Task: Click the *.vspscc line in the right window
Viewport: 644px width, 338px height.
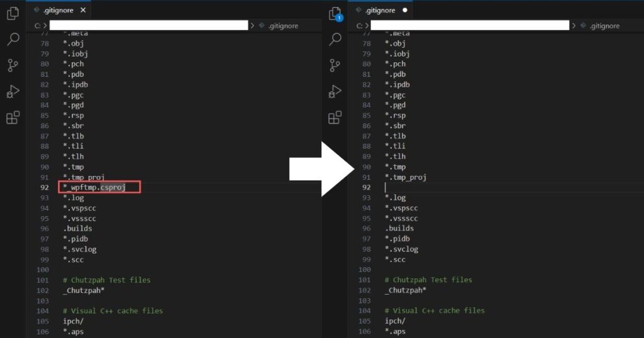Action: (401, 208)
